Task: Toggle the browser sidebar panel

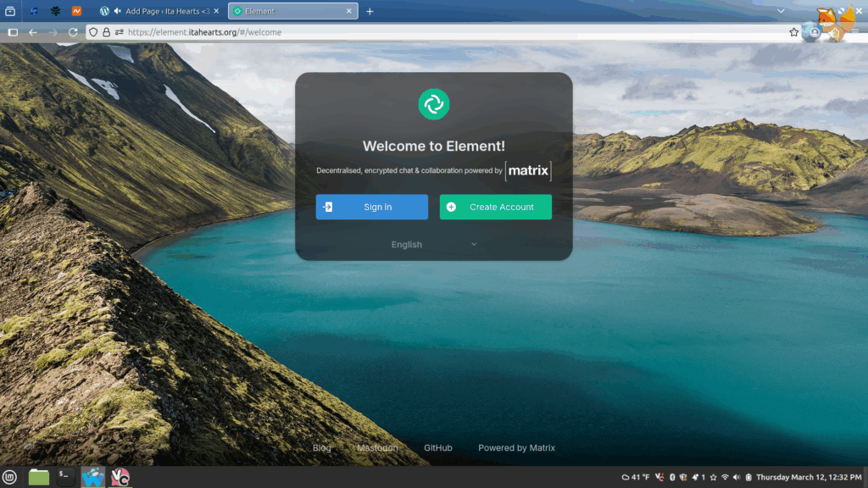Action: click(x=13, y=32)
